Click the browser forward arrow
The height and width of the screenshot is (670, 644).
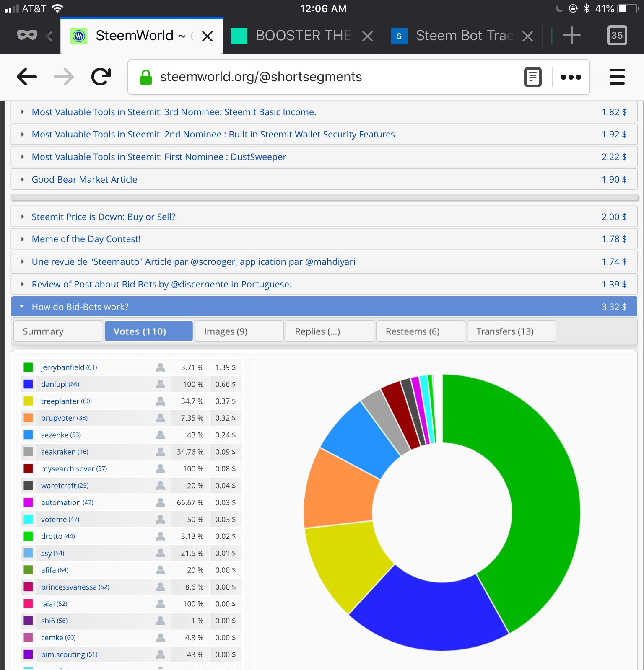coord(64,77)
